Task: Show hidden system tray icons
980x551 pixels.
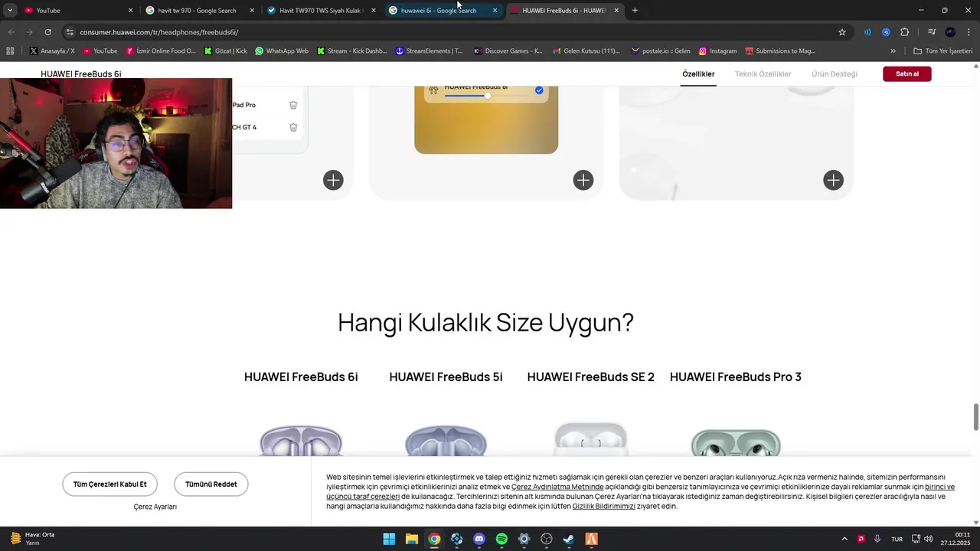Action: coord(844,539)
